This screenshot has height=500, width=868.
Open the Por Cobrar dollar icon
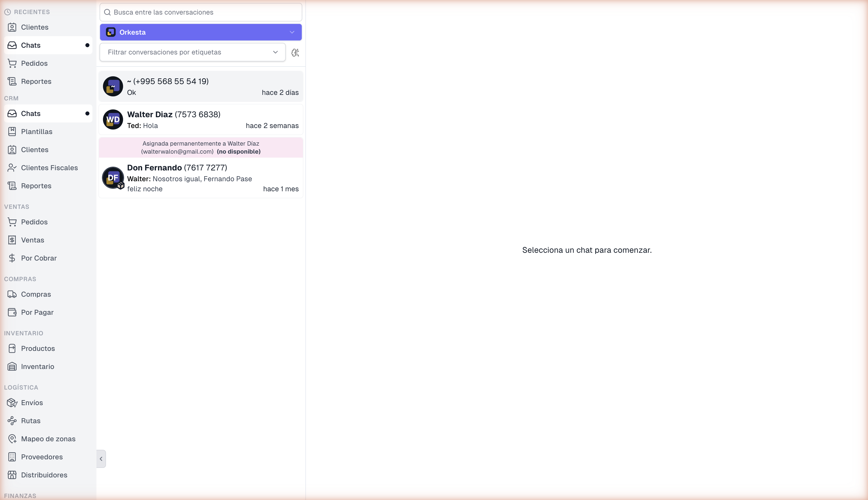click(12, 258)
